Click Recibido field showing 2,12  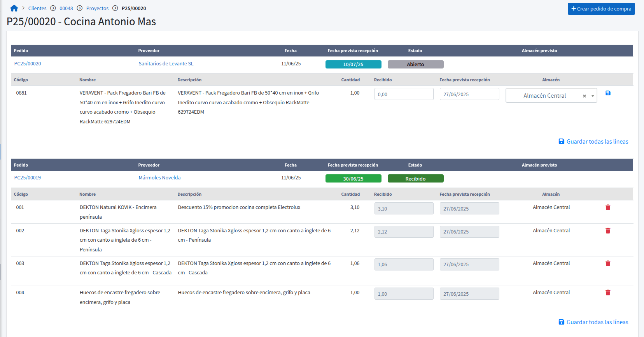click(404, 232)
